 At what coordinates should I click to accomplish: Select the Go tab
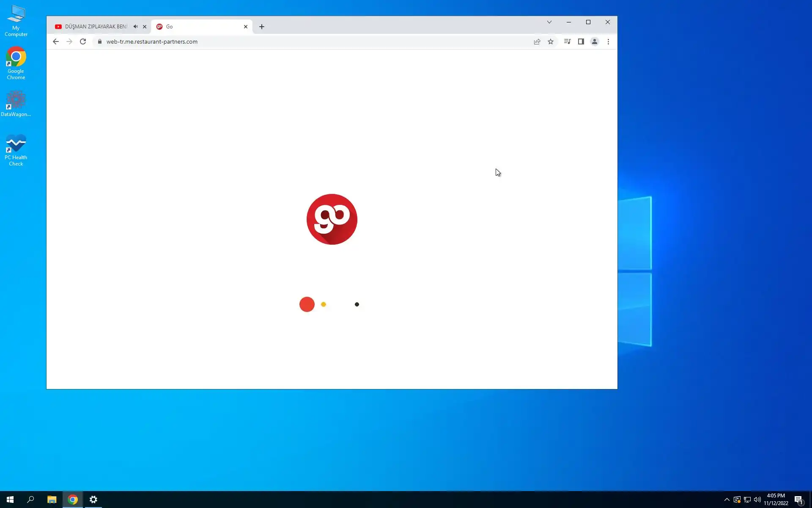[x=199, y=27]
